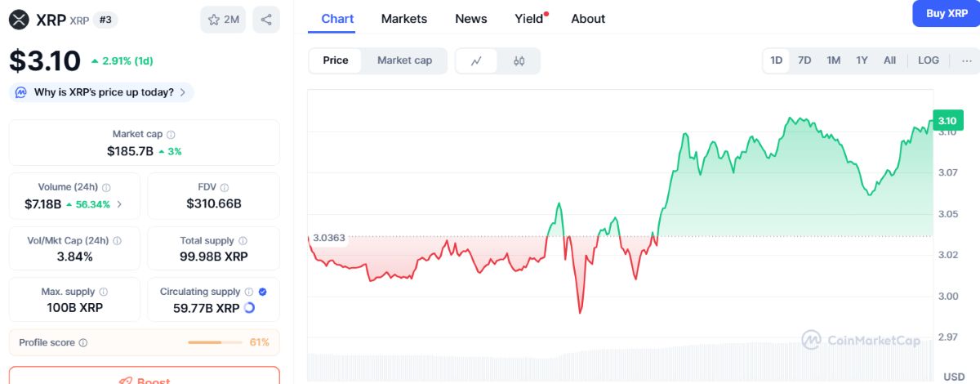
Task: Click the info icon next to Volume (24h)
Action: pyautogui.click(x=107, y=187)
